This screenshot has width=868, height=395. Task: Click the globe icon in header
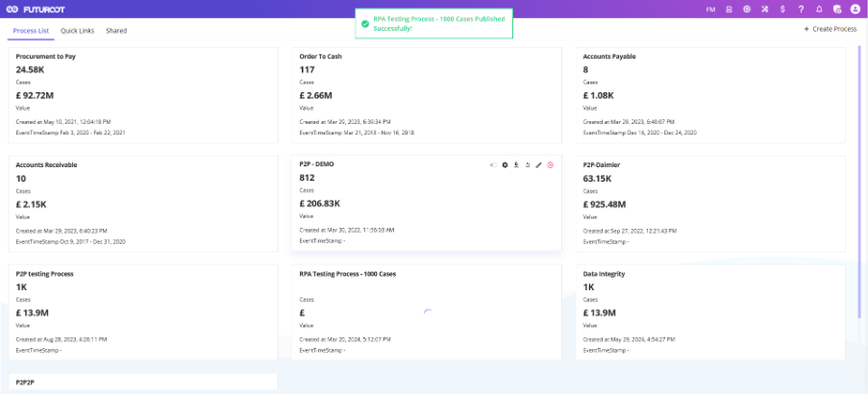(x=747, y=10)
